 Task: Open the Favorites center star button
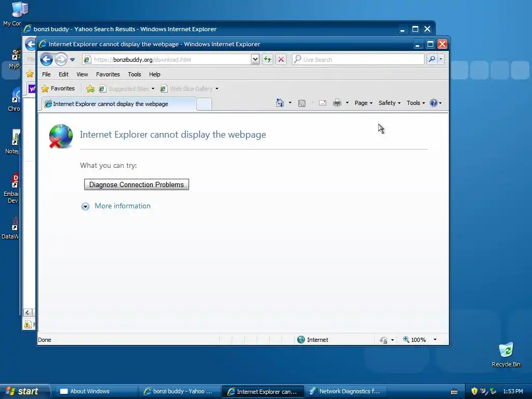point(58,88)
